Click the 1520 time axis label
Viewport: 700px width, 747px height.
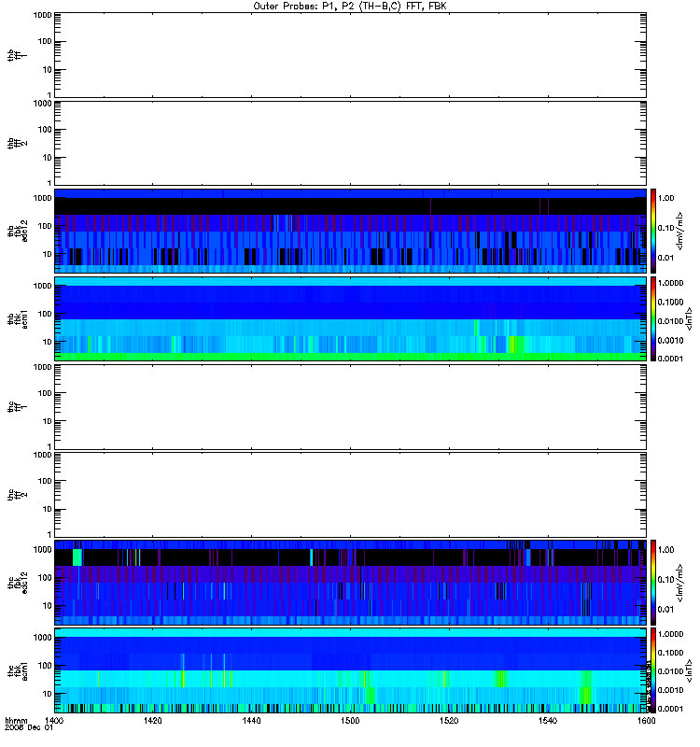pyautogui.click(x=449, y=720)
